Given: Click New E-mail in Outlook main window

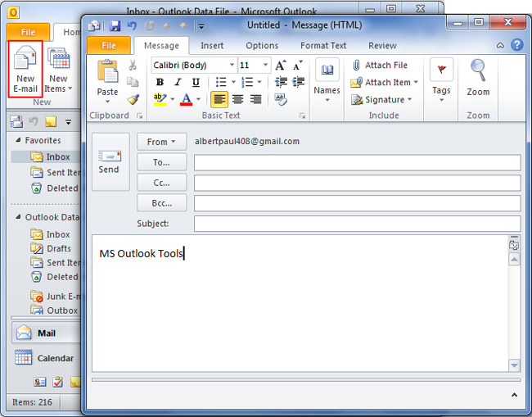Looking at the screenshot, I should 25,70.
